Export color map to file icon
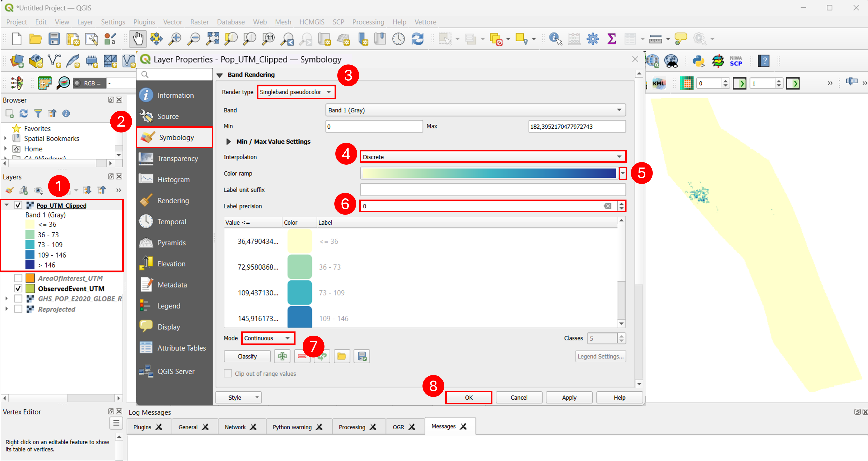This screenshot has width=868, height=461. tap(362, 356)
